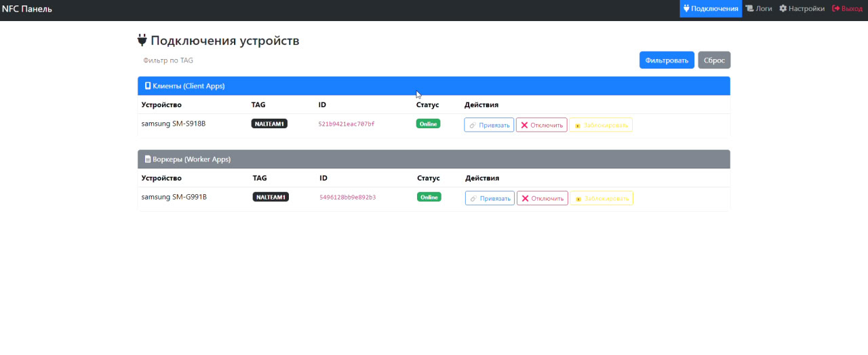The height and width of the screenshot is (355, 868).
Task: Log out using the Выход link
Action: 847,9
